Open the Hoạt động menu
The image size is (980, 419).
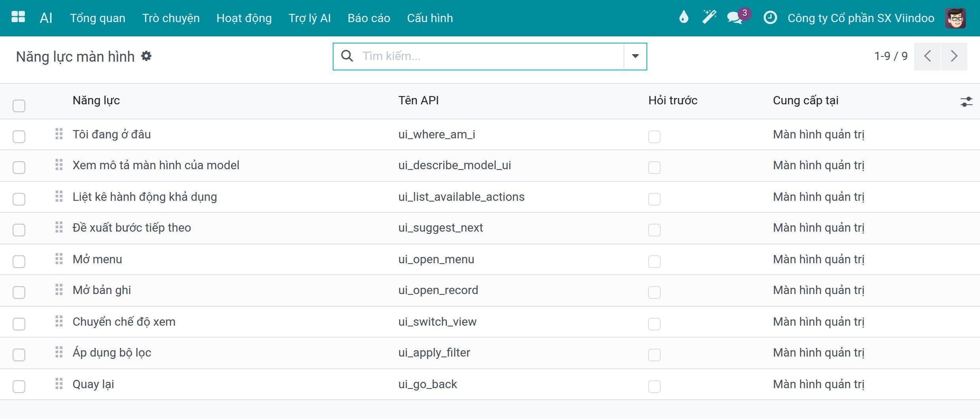click(244, 18)
